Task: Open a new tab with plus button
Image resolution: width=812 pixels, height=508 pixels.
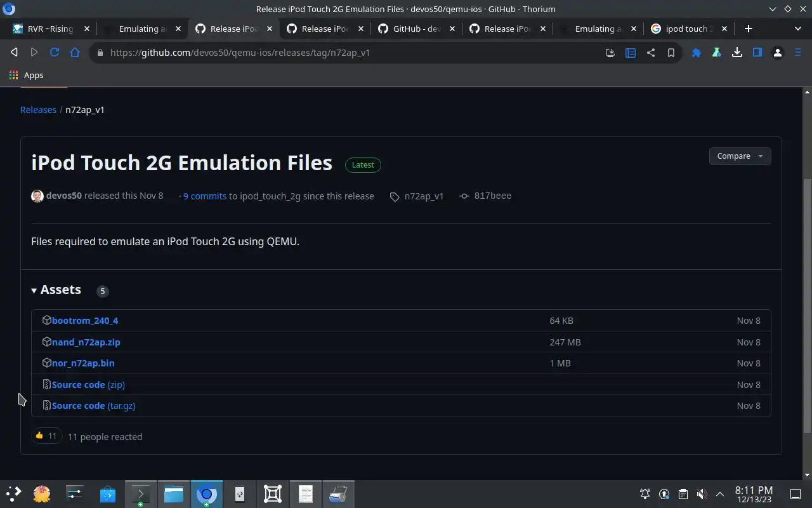Action: [x=749, y=29]
